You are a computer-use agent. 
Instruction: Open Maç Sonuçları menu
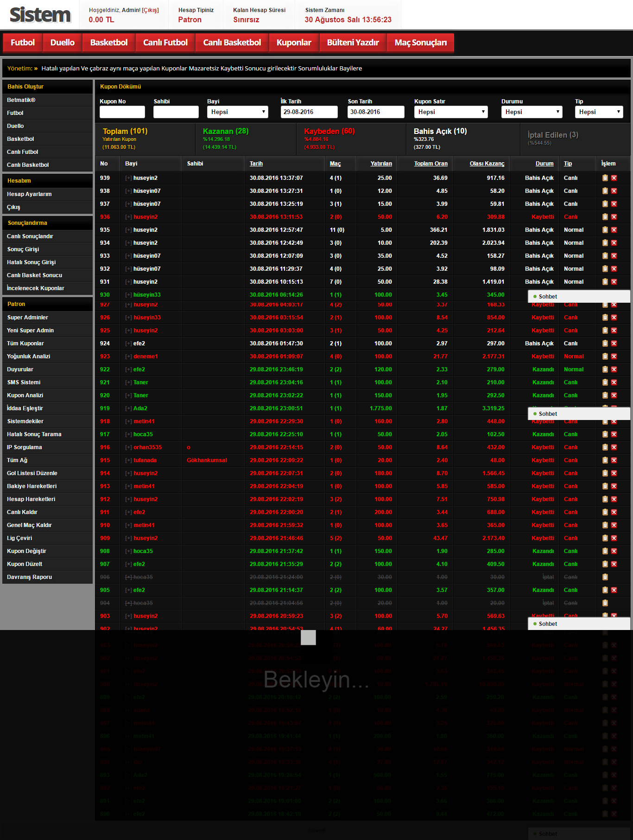(x=421, y=43)
